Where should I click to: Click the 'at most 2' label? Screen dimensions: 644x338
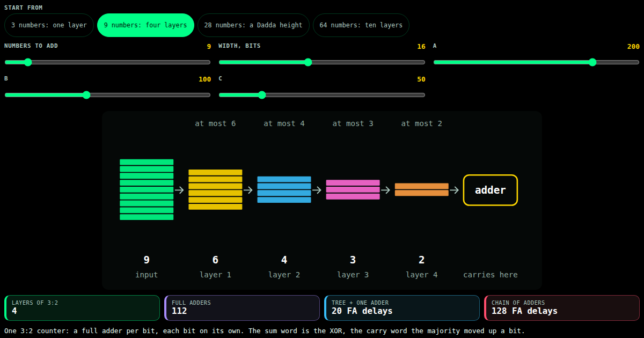421,123
